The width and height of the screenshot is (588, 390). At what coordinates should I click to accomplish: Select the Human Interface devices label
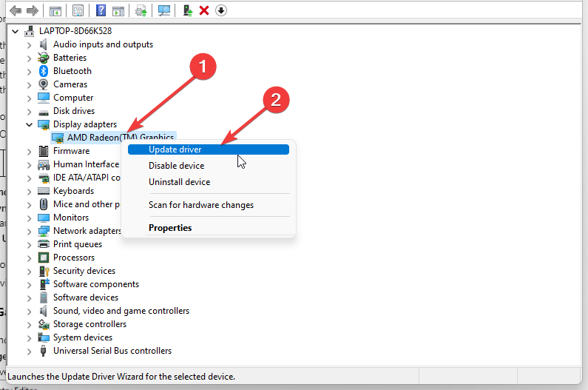[87, 164]
